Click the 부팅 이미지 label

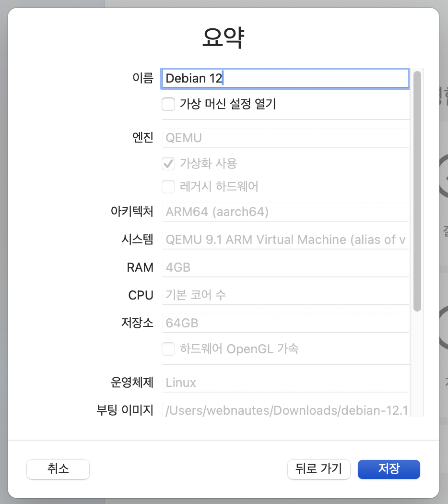click(x=125, y=410)
